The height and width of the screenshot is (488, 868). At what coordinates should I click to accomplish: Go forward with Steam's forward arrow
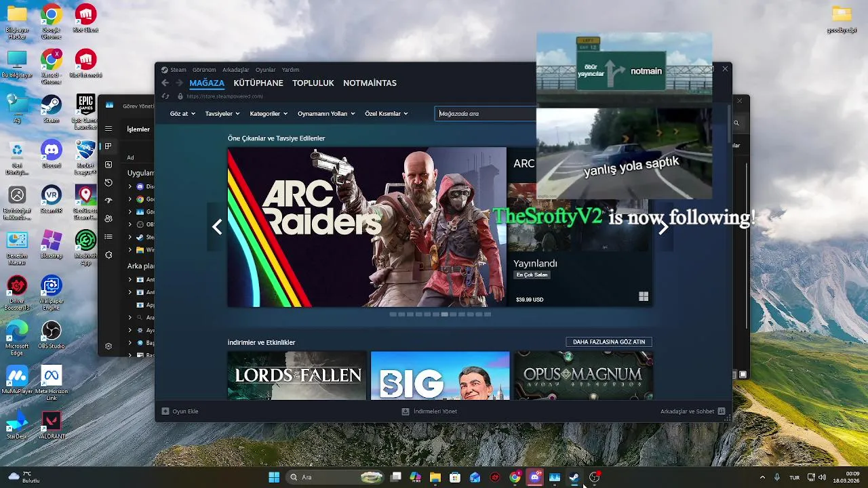click(179, 83)
